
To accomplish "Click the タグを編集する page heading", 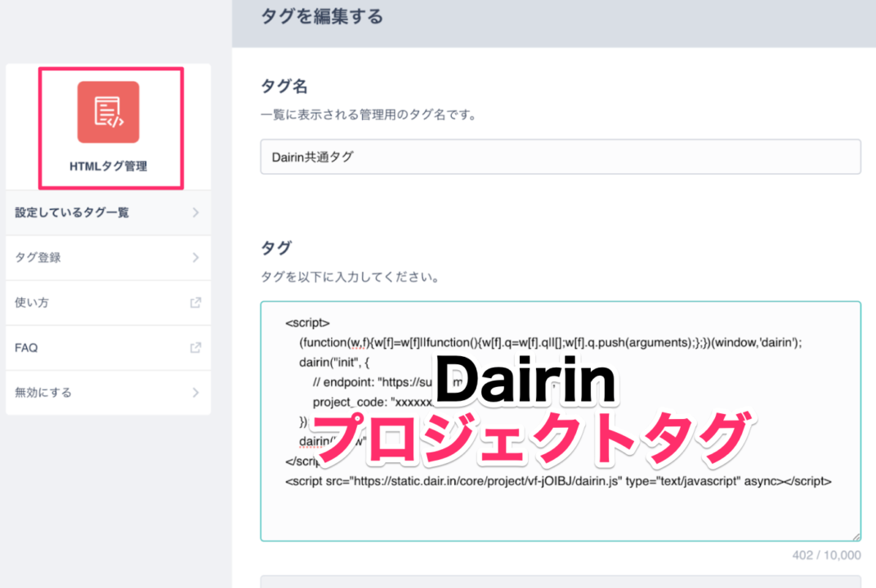I will (x=322, y=16).
